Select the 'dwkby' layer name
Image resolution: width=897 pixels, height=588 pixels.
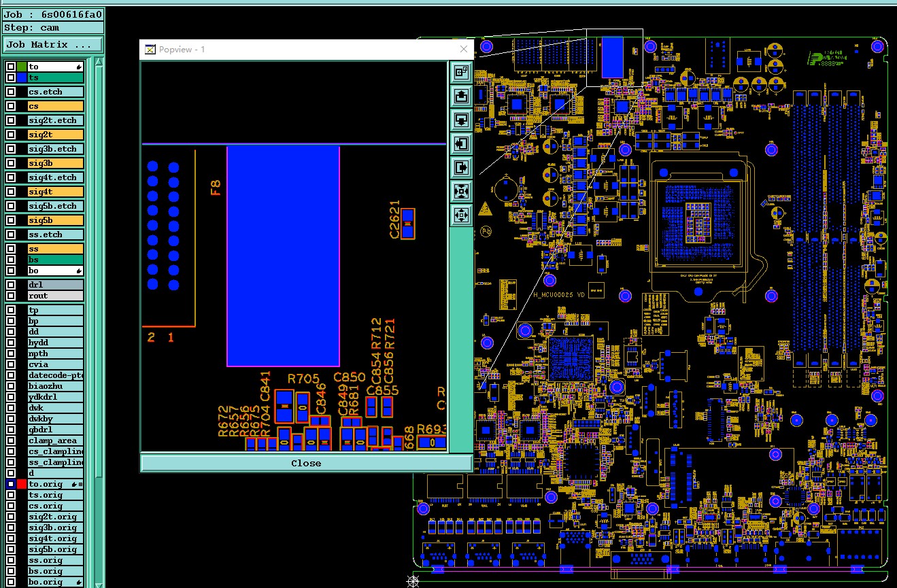[x=56, y=419]
